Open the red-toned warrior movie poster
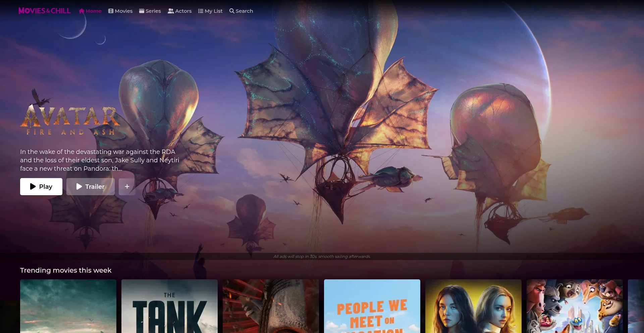644x333 pixels. tap(271, 306)
